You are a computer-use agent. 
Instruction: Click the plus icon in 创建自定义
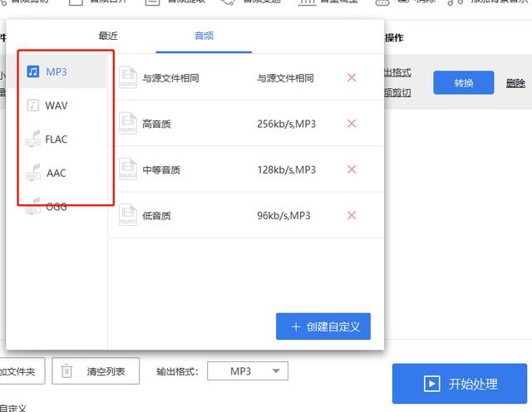click(x=296, y=327)
